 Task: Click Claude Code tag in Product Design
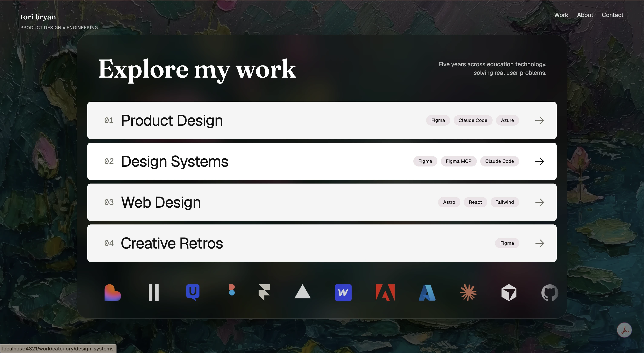click(x=473, y=120)
